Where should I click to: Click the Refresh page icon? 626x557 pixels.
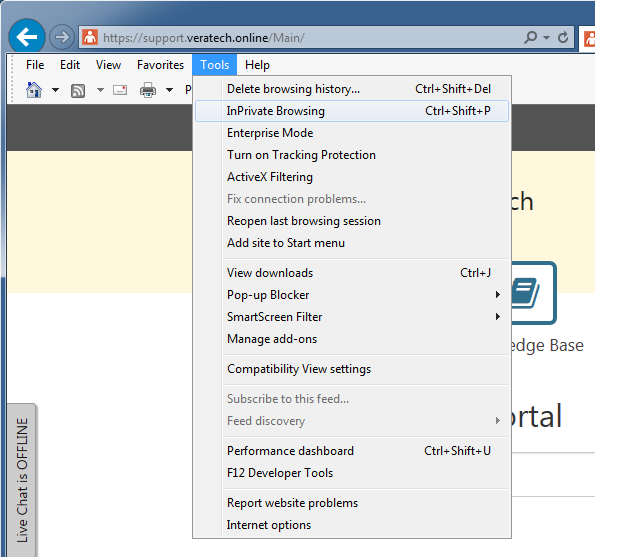point(563,38)
